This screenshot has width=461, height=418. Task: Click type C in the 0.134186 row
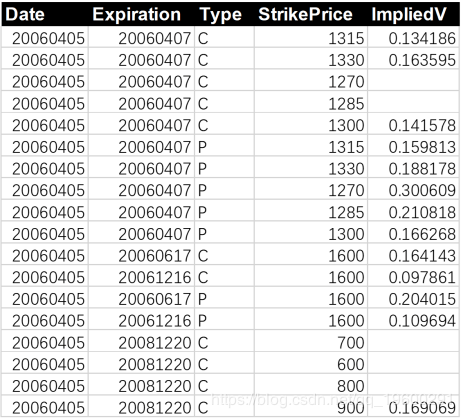coord(203,38)
